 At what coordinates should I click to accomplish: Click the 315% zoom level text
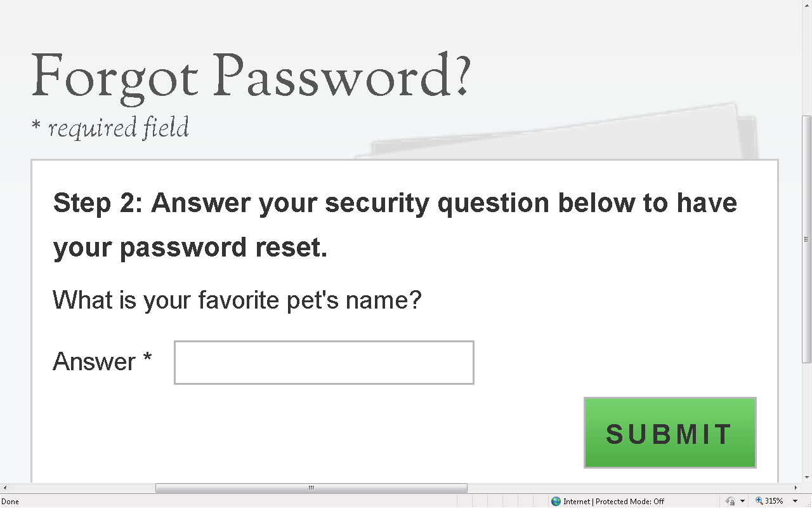coord(774,501)
